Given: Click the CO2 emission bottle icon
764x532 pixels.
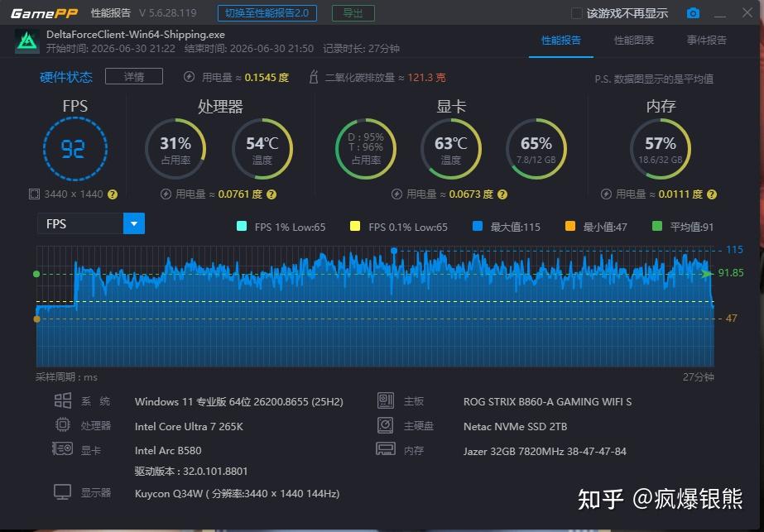Looking at the screenshot, I should [314, 77].
